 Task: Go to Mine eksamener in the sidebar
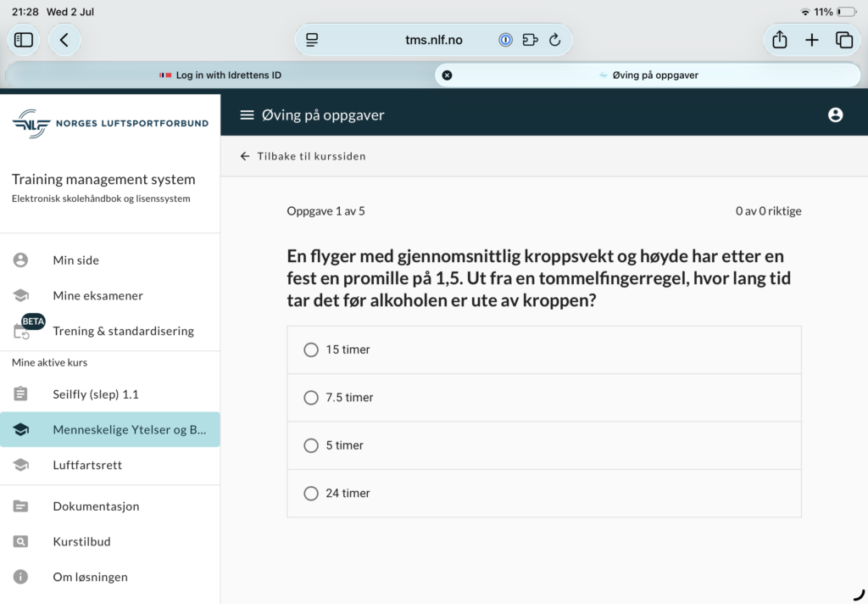[97, 296]
